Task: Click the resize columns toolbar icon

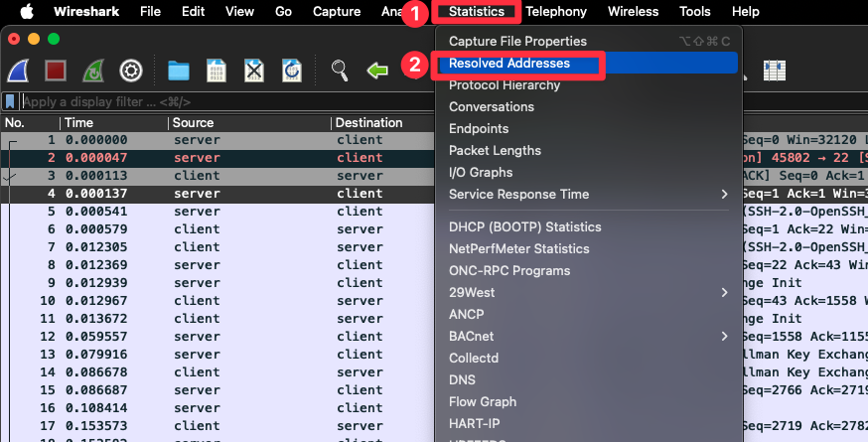Action: tap(775, 71)
